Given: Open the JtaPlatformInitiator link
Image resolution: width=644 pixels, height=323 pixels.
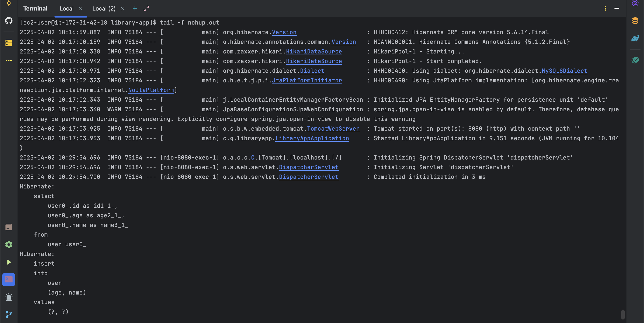Looking at the screenshot, I should (x=307, y=80).
